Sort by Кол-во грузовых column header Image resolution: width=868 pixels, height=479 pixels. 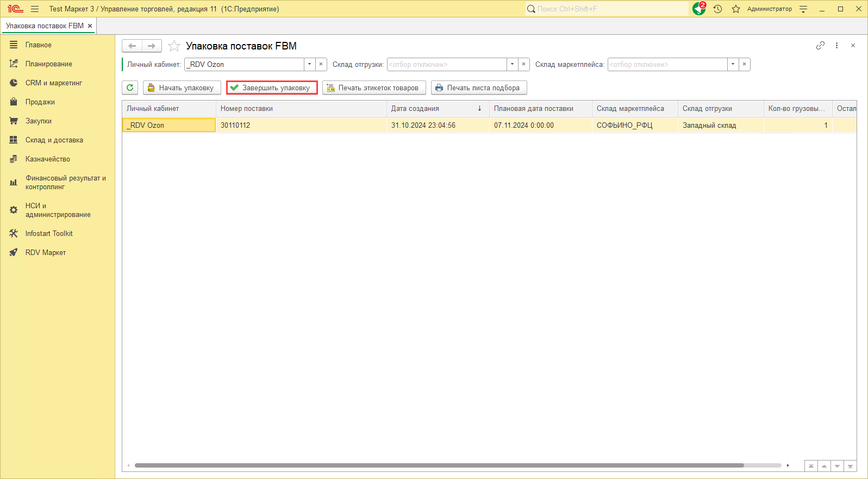[798, 109]
